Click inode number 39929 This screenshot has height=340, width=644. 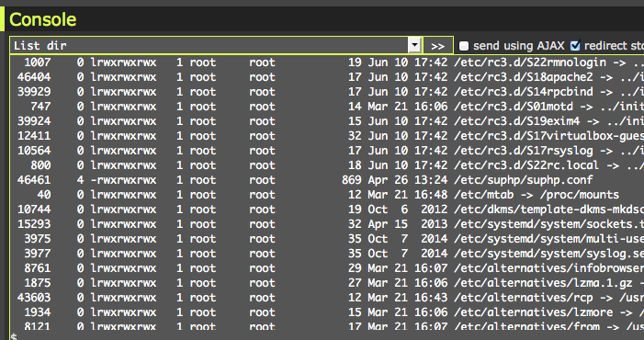[34, 92]
